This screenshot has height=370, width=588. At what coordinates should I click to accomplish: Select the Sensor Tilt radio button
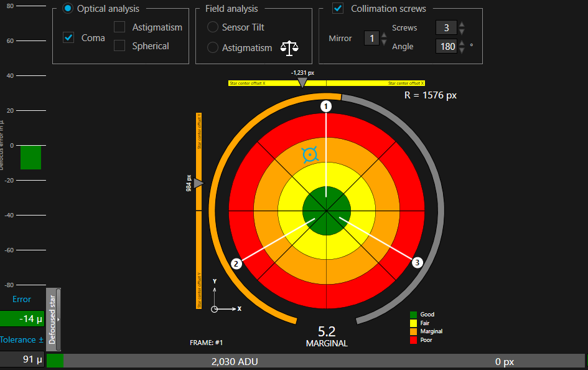[213, 27]
